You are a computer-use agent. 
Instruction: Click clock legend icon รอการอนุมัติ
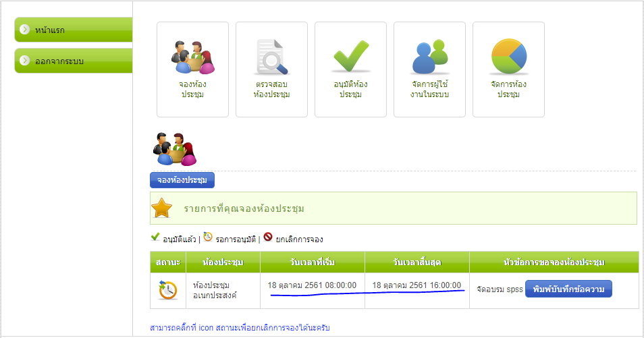(x=208, y=237)
